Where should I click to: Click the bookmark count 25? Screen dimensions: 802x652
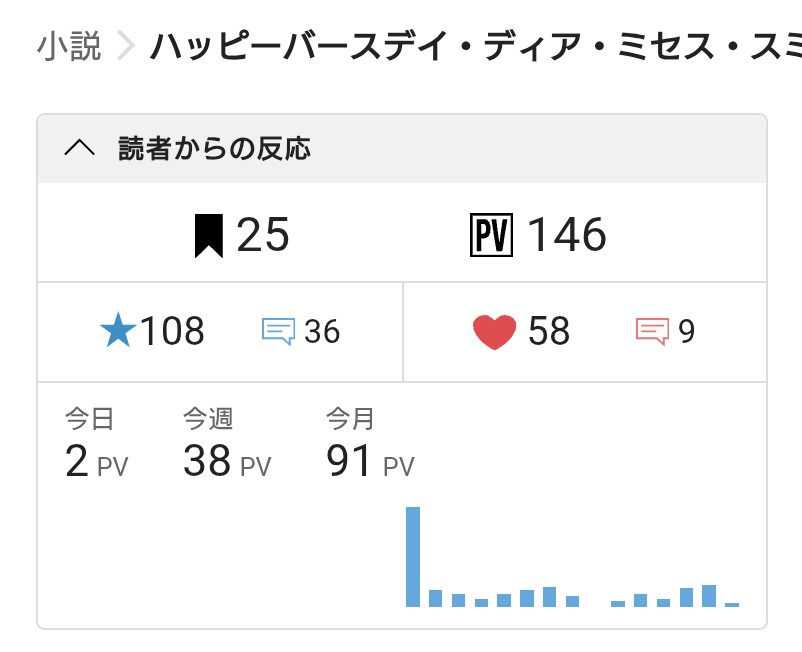tap(263, 236)
